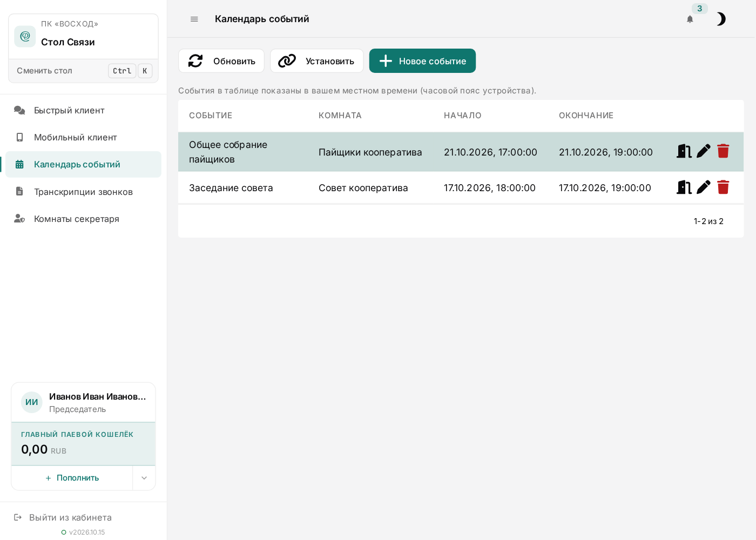Click the ПК «ВОСХОД» label
This screenshot has height=540, width=756.
click(x=70, y=24)
